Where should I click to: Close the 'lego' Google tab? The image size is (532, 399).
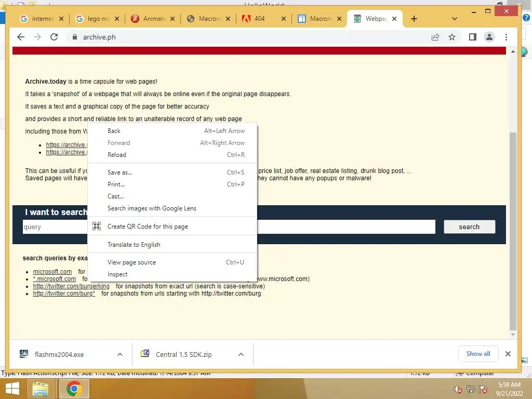[x=117, y=19]
